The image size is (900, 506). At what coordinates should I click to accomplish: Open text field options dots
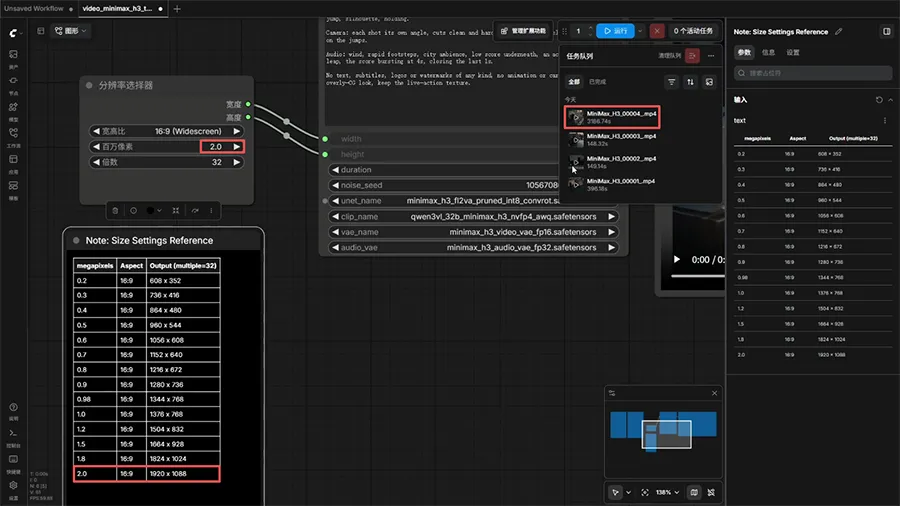pyautogui.click(x=885, y=120)
